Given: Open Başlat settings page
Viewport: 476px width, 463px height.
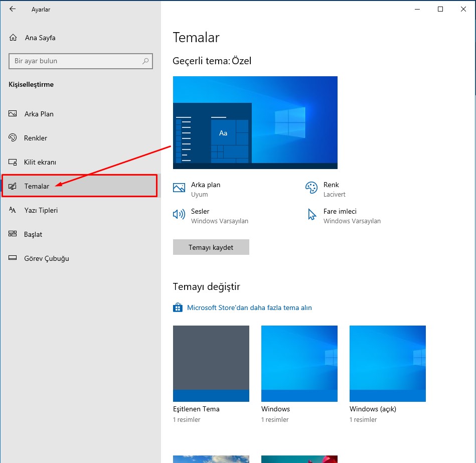Looking at the screenshot, I should (80, 234).
